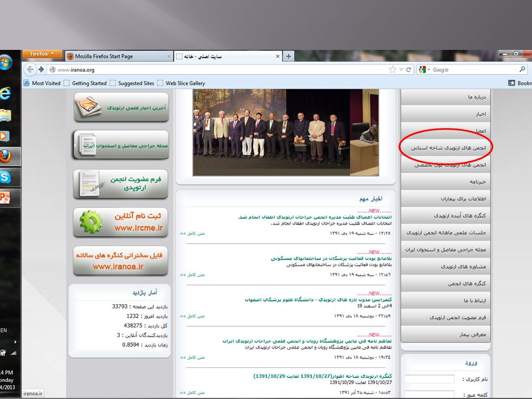This screenshot has width=532, height=399.
Task: Select the درباره ما menu item
Action: [446, 97]
